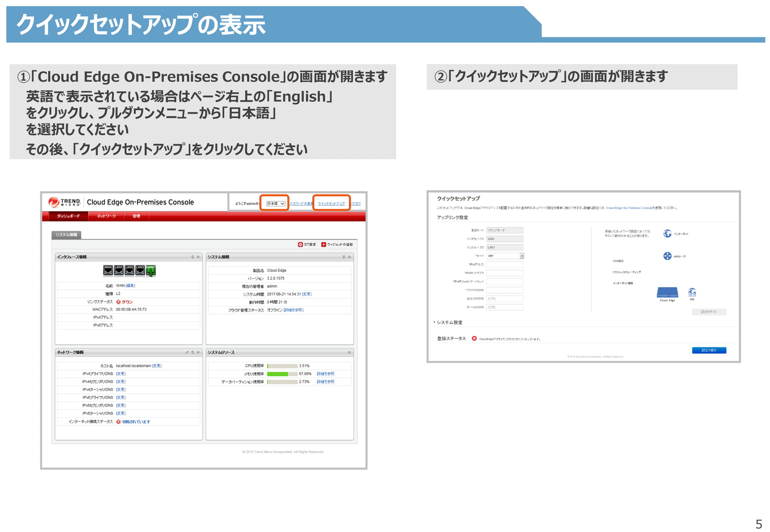Click the 切断されています status link
Screen dimensions: 770x532
pos(136,422)
